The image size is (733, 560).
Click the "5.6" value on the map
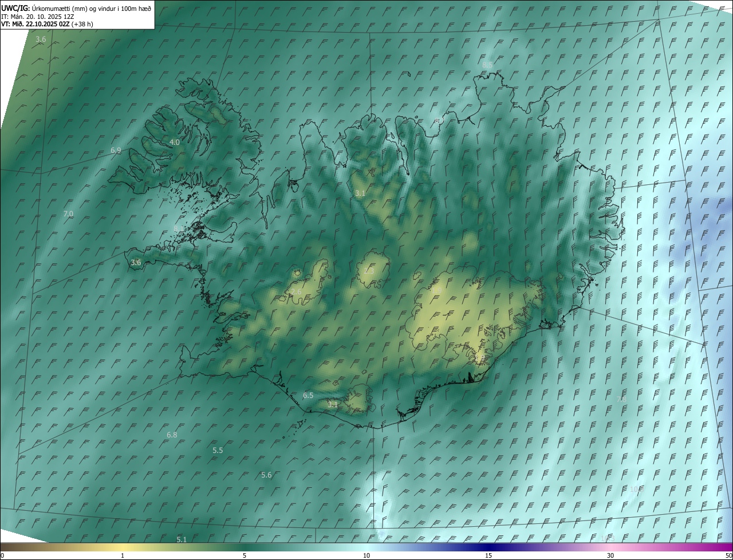tap(266, 475)
